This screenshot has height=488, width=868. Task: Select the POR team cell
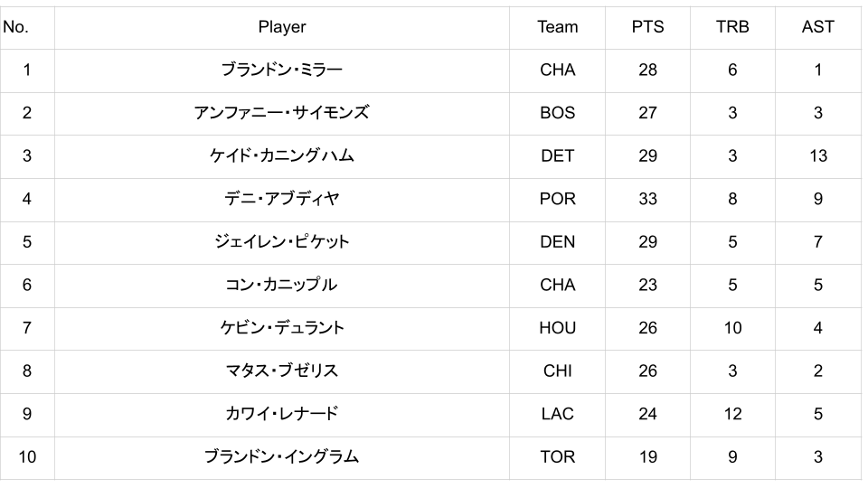557,199
